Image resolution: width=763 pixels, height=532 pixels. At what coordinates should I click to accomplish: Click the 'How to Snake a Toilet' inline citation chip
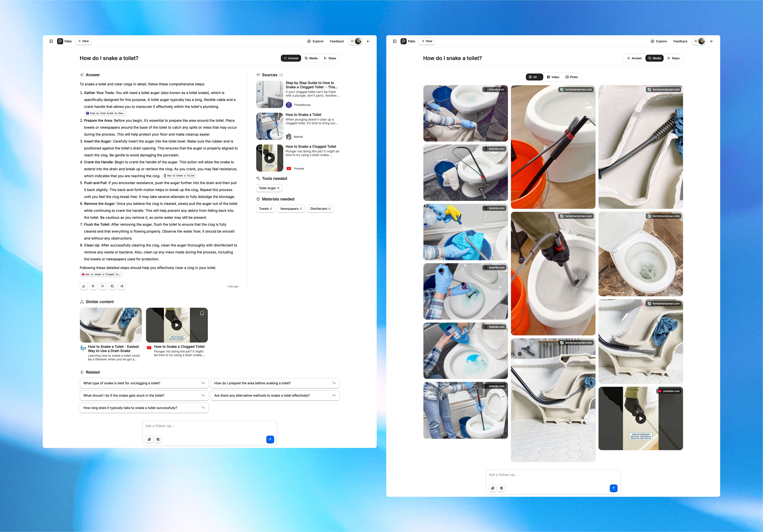[179, 176]
